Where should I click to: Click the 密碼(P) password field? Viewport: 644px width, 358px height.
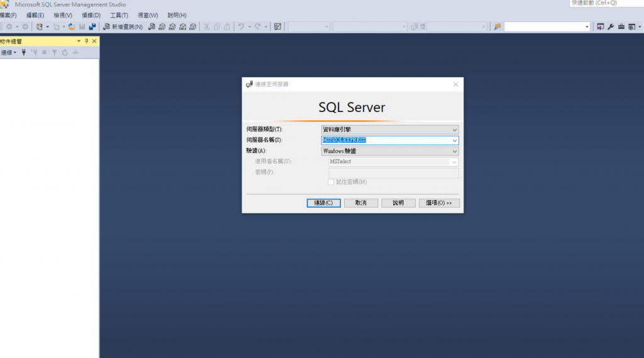click(394, 172)
